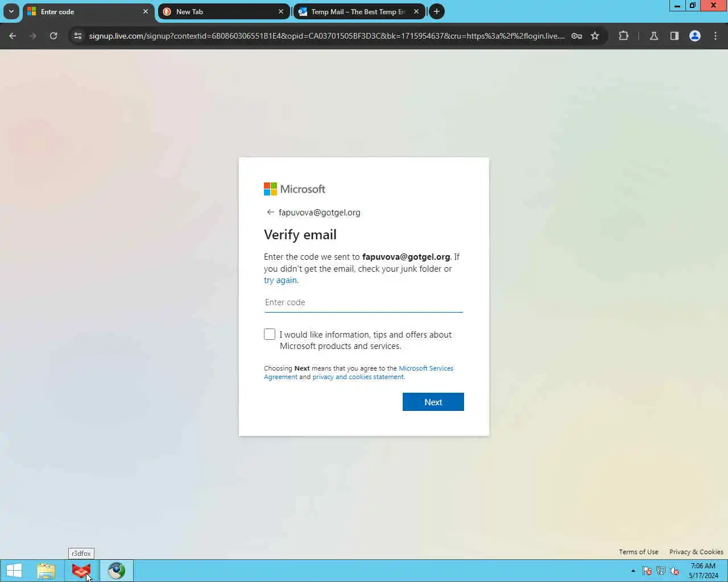Screen dimensions: 728x582
Task: Open the volume speaker tray icon
Action: tap(675, 571)
